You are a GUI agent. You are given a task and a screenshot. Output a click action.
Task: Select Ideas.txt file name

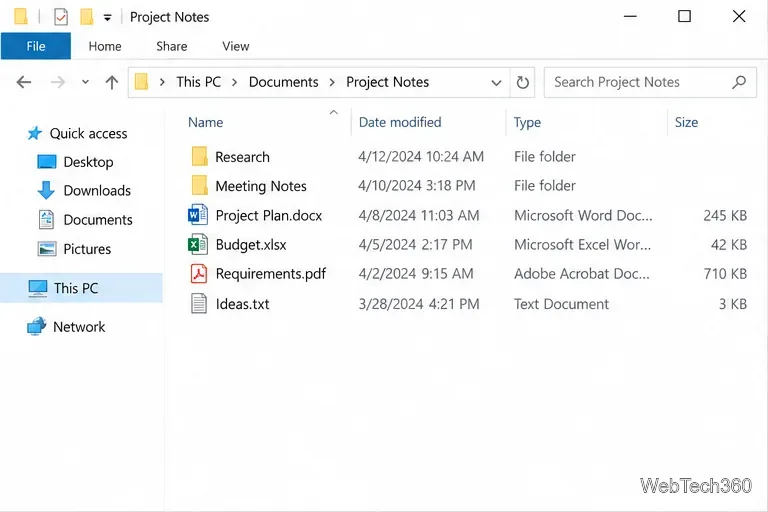click(242, 304)
